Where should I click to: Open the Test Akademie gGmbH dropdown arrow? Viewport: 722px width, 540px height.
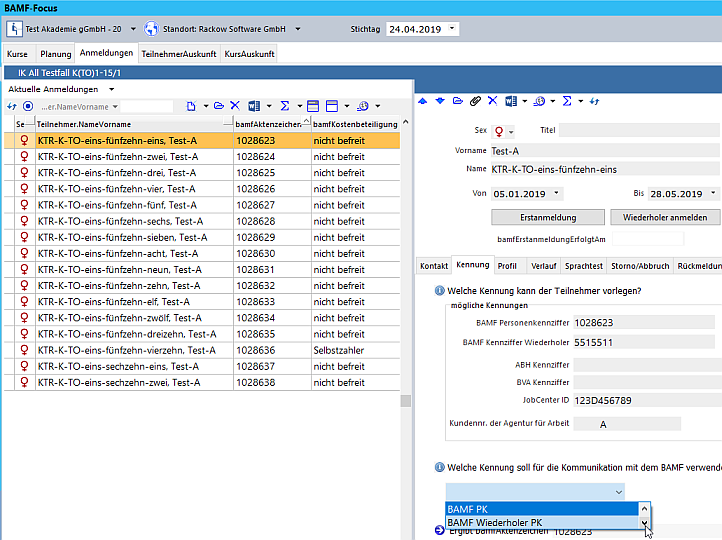coord(133,29)
